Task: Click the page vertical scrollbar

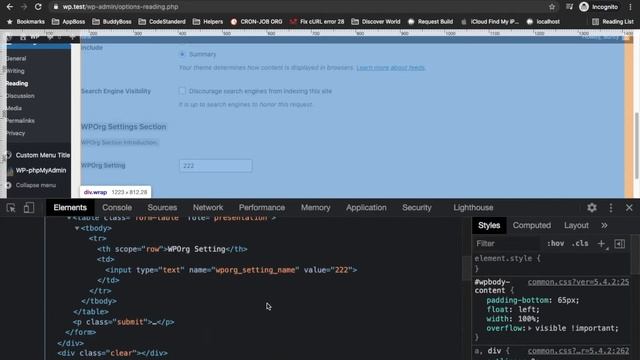Action: click(x=637, y=145)
